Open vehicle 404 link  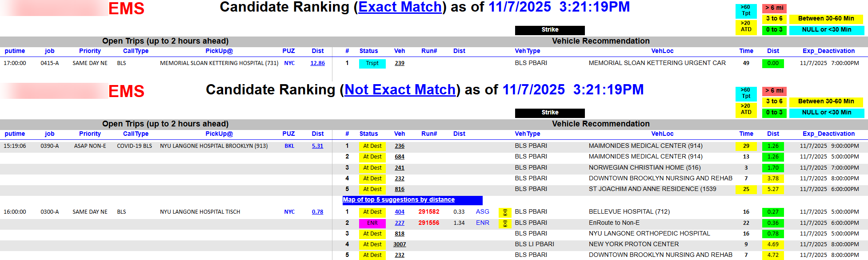[x=400, y=212]
